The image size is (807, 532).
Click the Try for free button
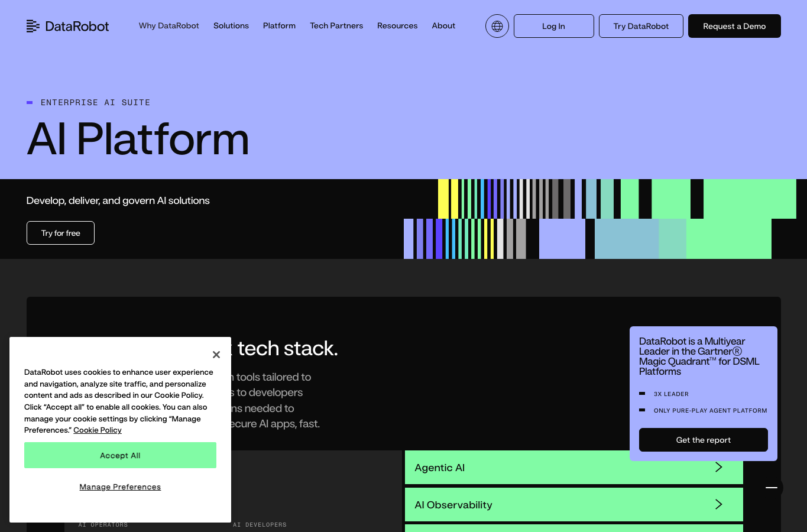[60, 233]
